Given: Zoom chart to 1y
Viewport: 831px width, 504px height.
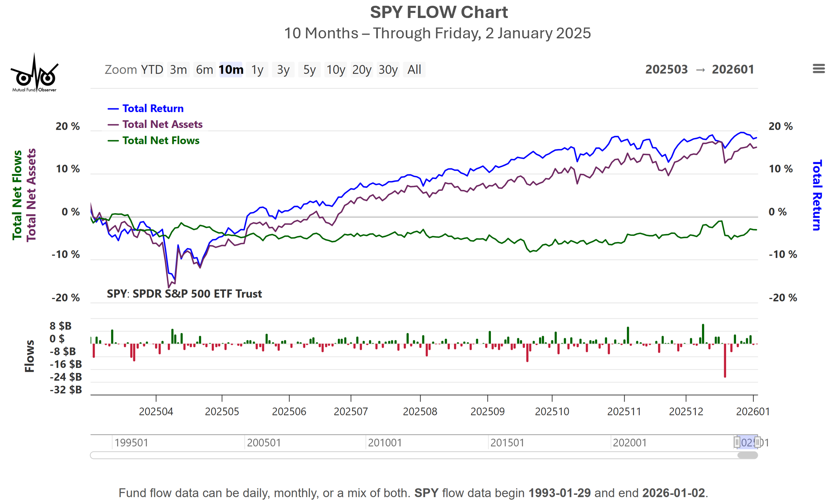Looking at the screenshot, I should tap(257, 70).
